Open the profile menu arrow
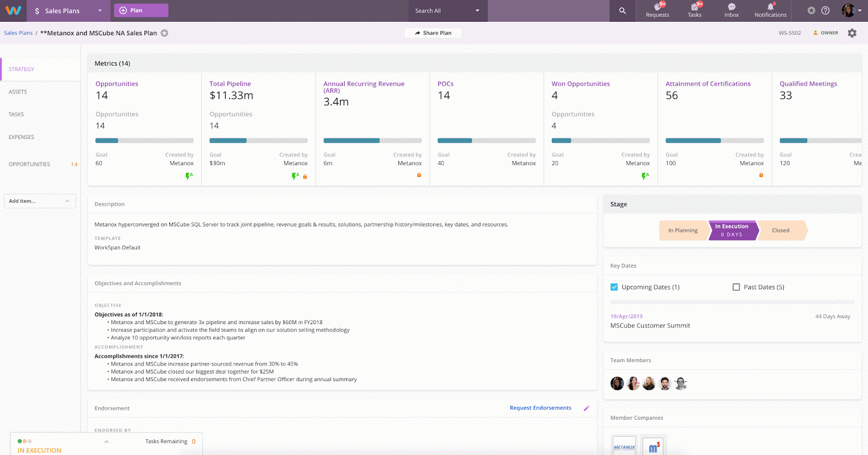The image size is (868, 455). pos(860,10)
